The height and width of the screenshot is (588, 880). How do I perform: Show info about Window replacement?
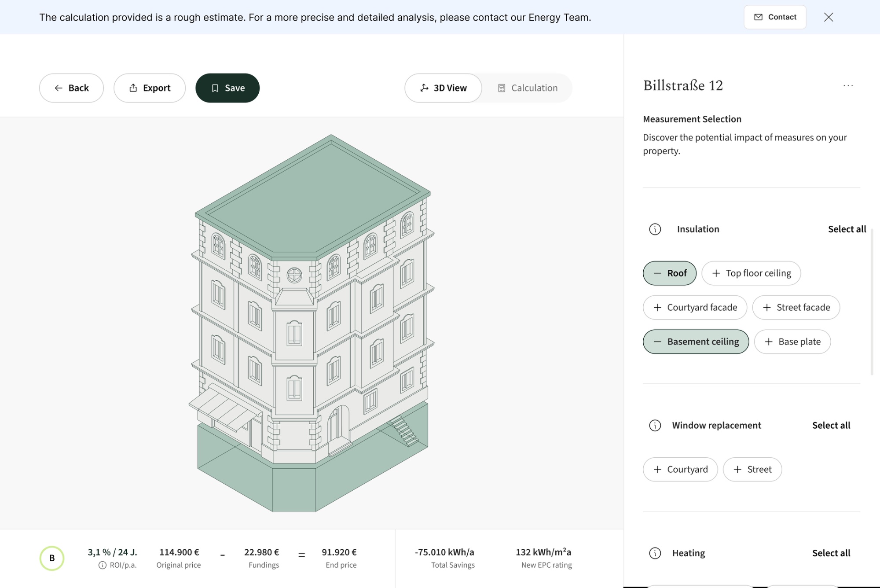coord(655,426)
